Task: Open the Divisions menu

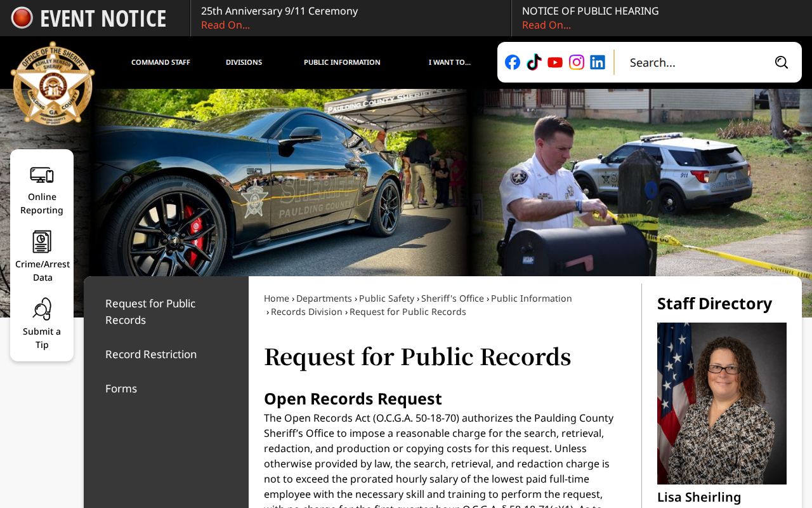Action: point(244,62)
